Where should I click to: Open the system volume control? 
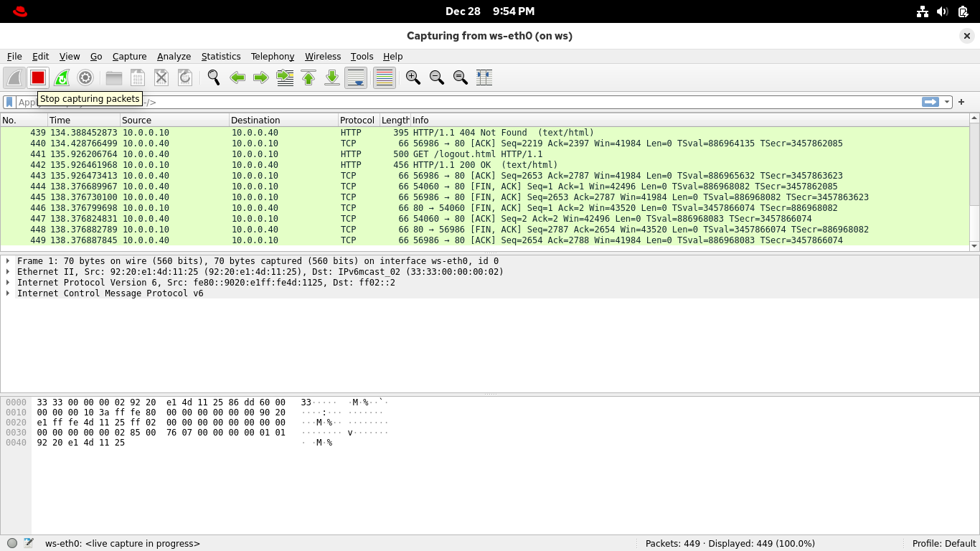(x=943, y=11)
